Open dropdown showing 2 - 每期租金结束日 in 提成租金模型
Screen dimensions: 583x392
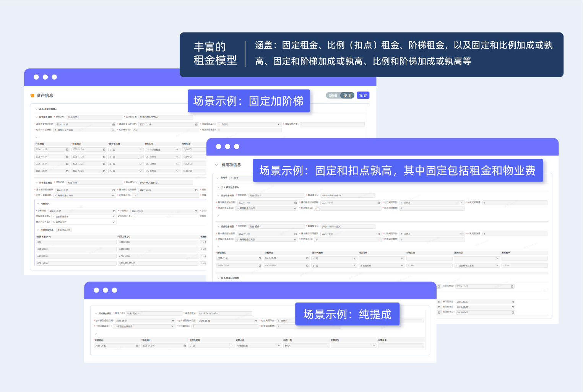coord(266,239)
